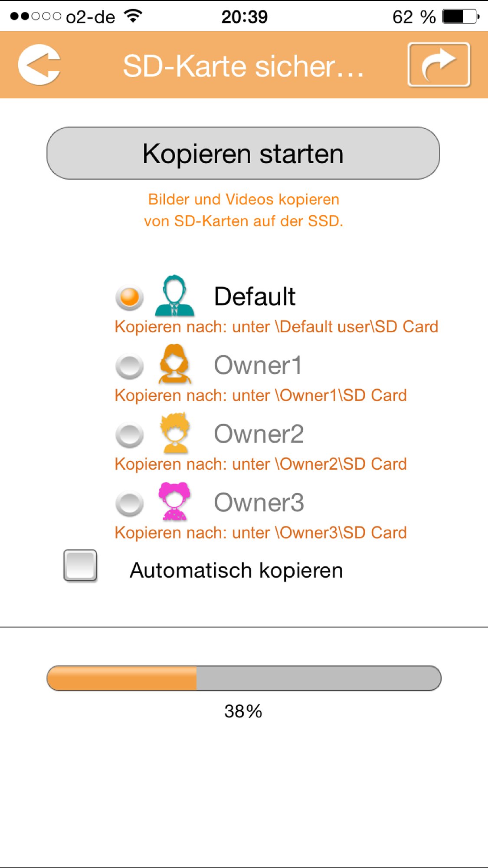Click the Default user label text
488x868 pixels.
255,296
